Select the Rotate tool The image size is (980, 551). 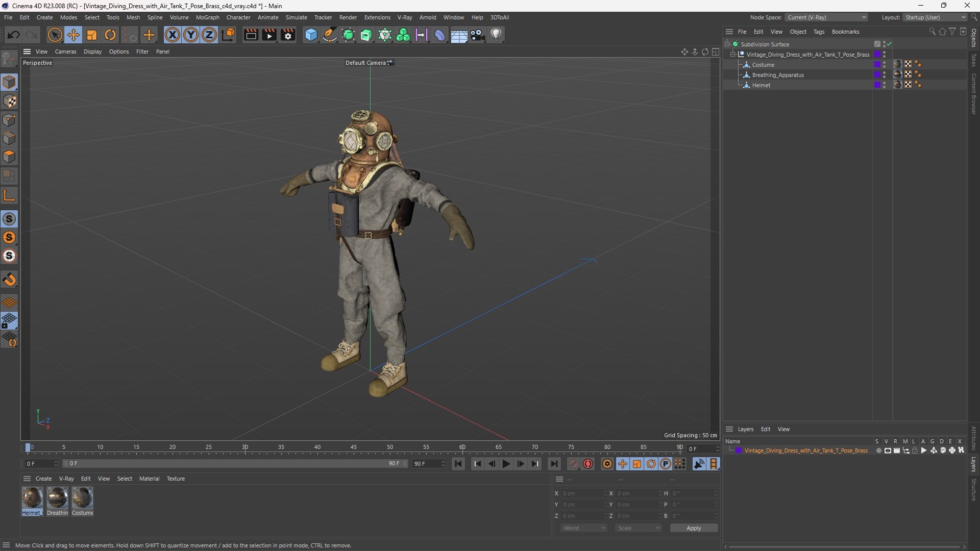(110, 35)
